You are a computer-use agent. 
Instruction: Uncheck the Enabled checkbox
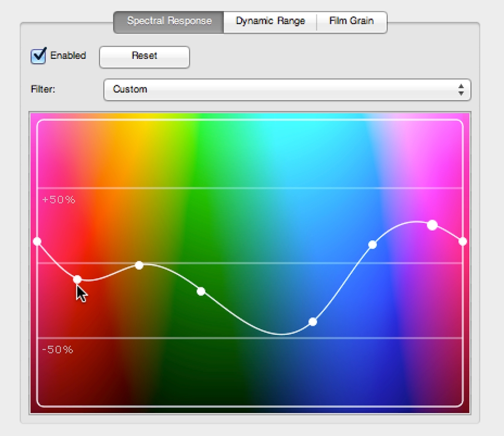click(38, 56)
